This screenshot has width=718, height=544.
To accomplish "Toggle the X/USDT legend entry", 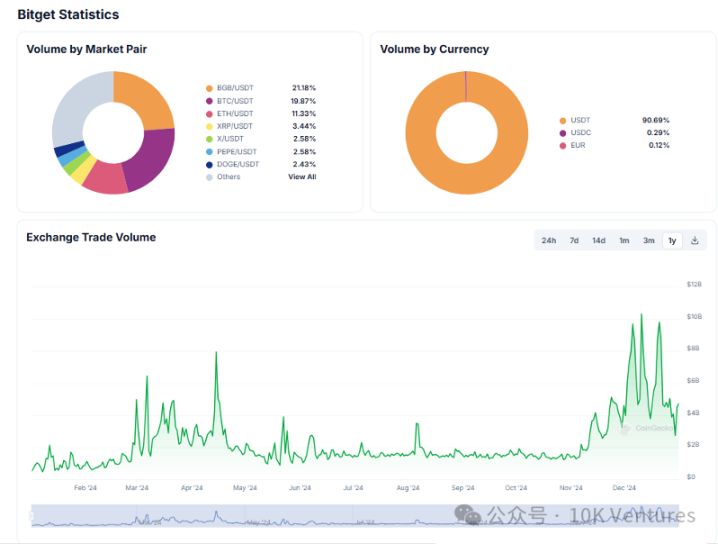I will tap(234, 139).
